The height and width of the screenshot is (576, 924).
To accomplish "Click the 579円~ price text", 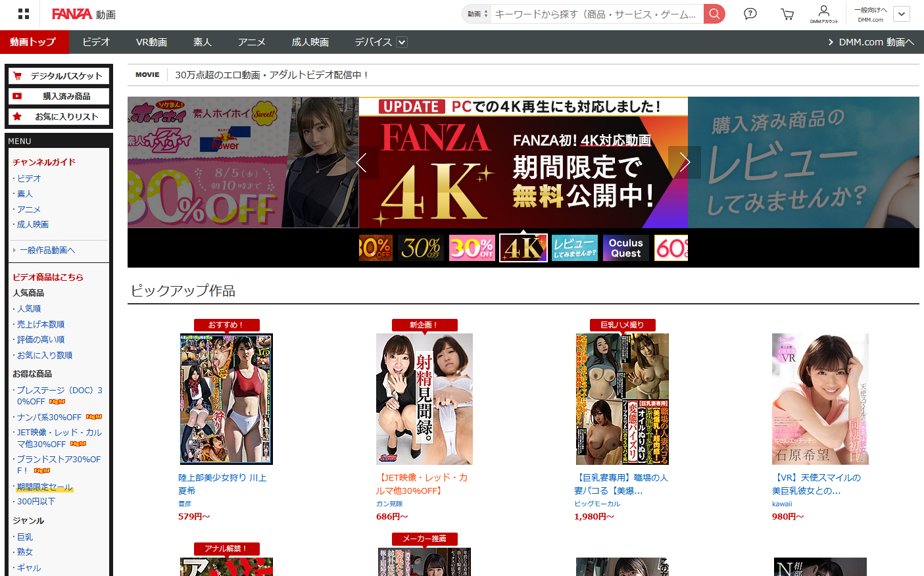I will click(194, 516).
